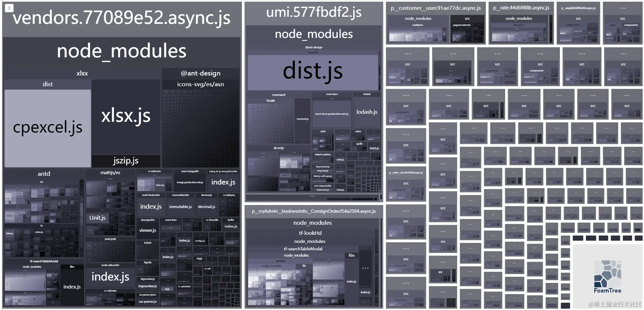644x310 pixels.
Task: Select the vendors.77089e52.async.js chunk title
Action: point(121,17)
